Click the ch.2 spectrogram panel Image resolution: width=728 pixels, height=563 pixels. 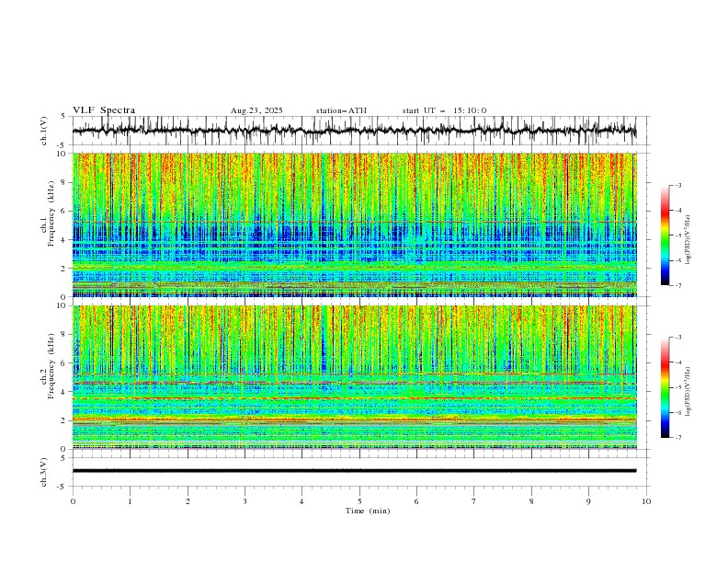354,377
